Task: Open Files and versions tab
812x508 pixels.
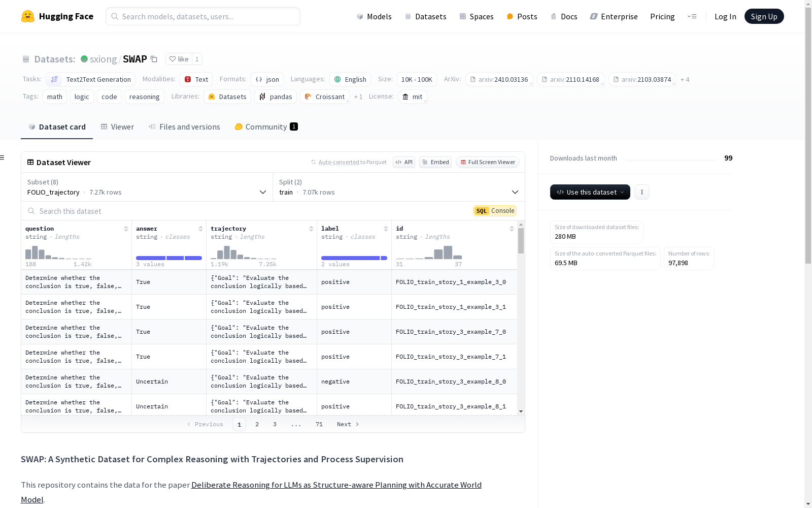Action: (x=184, y=127)
